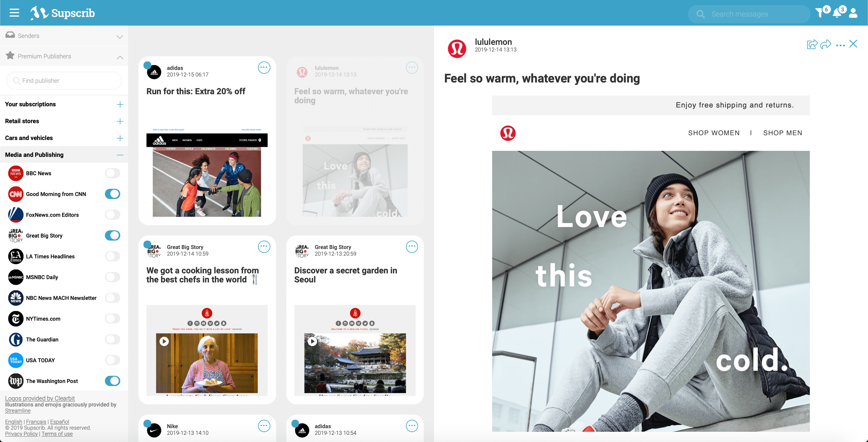868x442 pixels.
Task: Open options on adidas Extra 20% card
Action: (x=264, y=68)
